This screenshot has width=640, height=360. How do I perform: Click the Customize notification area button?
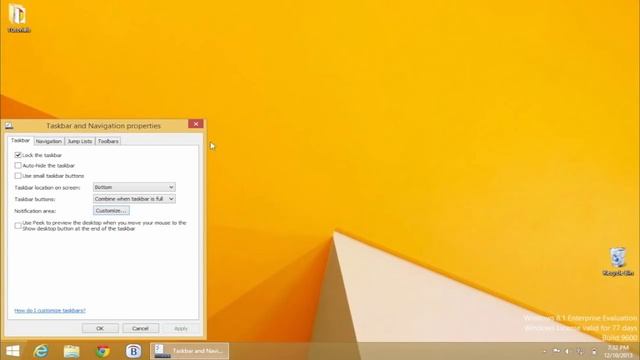[111, 211]
